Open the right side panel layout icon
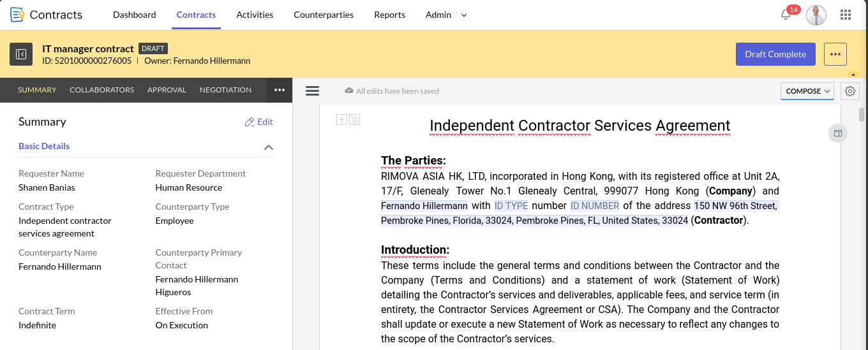The width and height of the screenshot is (868, 350). pyautogui.click(x=837, y=133)
